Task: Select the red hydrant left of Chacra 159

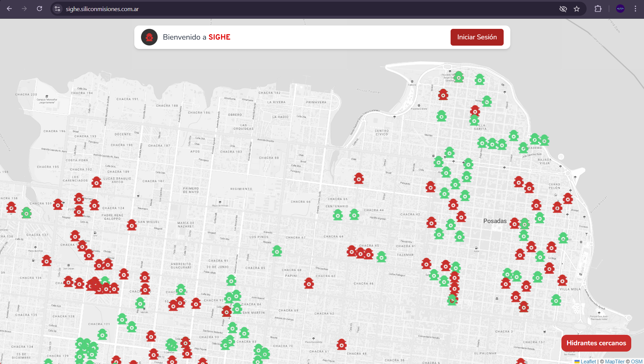Action: point(11,207)
